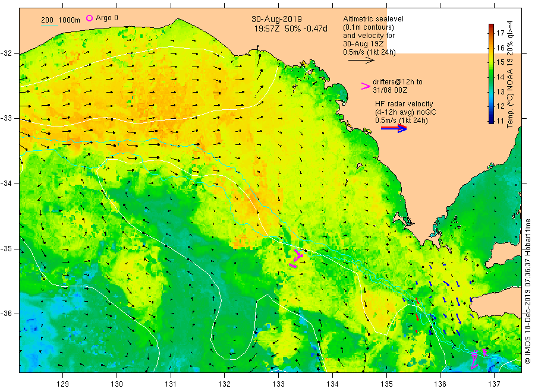Viewport: 535px width, 392px height.
Task: Click the latitude axis label -34
Action: [7, 184]
